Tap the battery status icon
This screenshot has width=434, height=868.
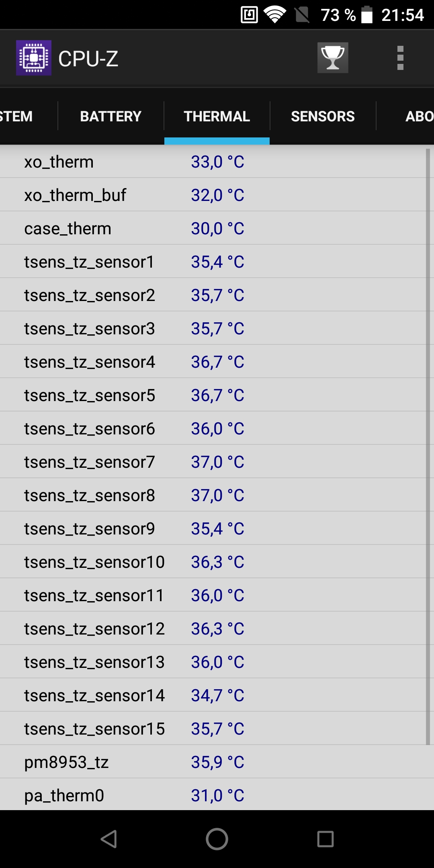[x=367, y=15]
